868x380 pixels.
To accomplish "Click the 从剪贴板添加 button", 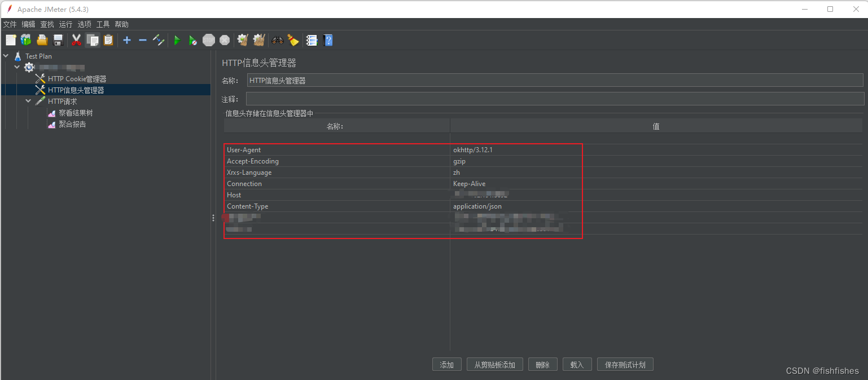I will pyautogui.click(x=495, y=365).
